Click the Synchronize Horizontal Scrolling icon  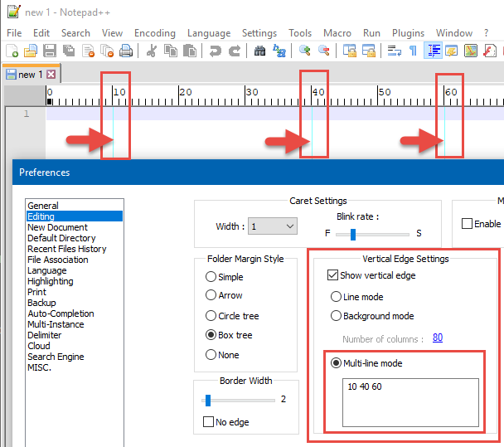click(369, 51)
